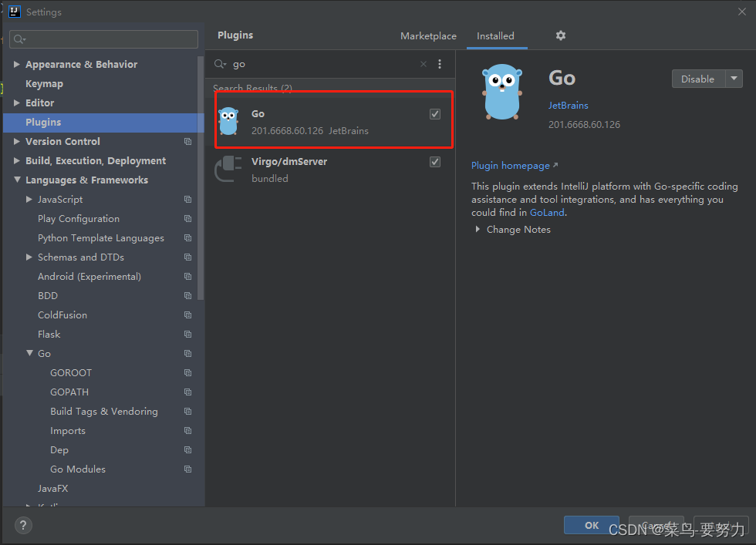Click the project-level icon beside the Go settings node
Screen dimensions: 756x545
(x=188, y=353)
